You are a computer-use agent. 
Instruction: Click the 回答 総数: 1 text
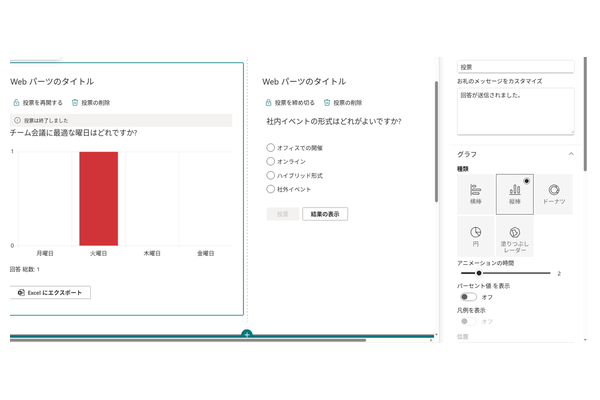point(25,269)
